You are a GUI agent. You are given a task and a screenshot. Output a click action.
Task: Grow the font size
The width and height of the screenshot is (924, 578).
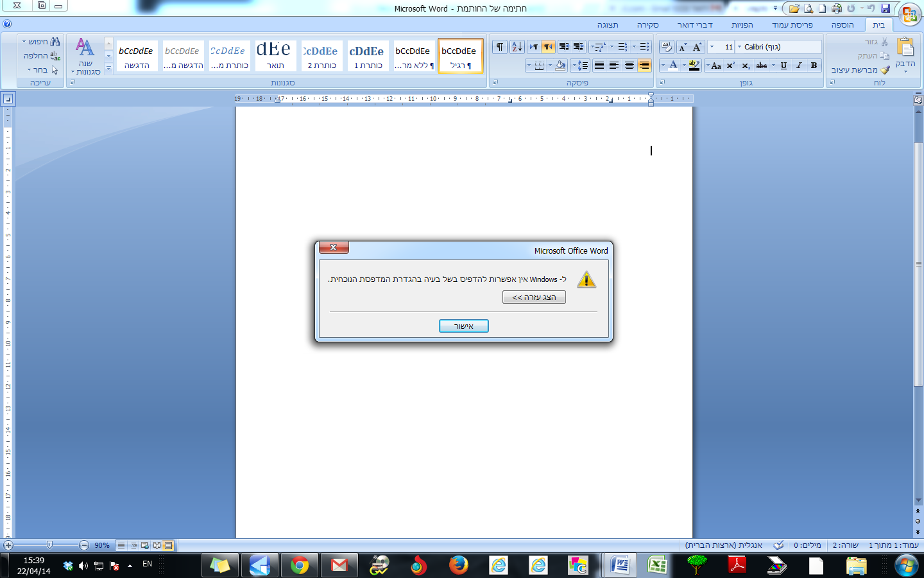coord(697,47)
